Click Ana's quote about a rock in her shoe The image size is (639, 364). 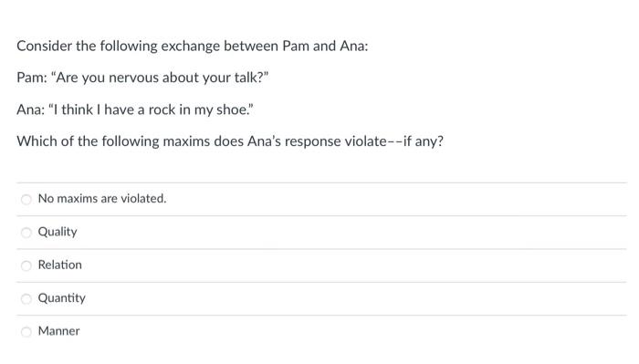151,109
